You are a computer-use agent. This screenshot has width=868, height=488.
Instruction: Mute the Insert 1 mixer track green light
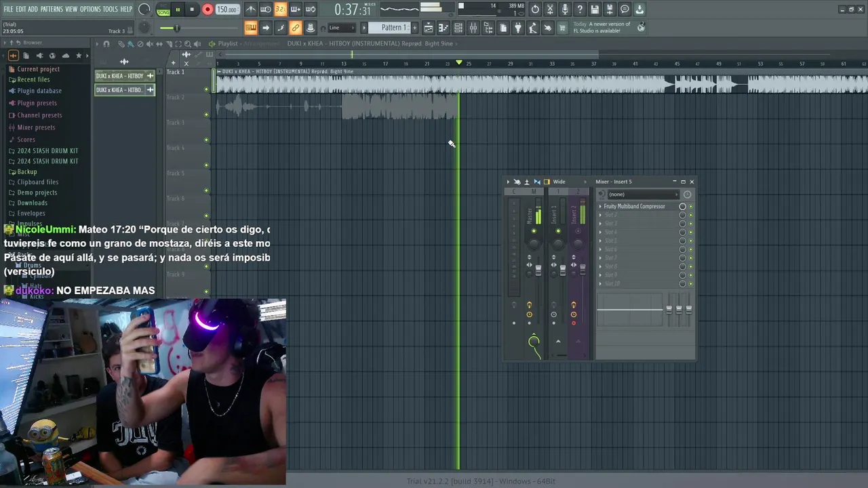pos(558,231)
